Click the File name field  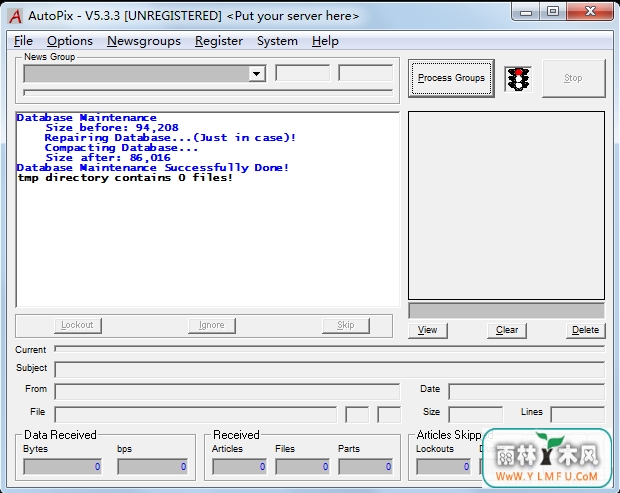196,414
